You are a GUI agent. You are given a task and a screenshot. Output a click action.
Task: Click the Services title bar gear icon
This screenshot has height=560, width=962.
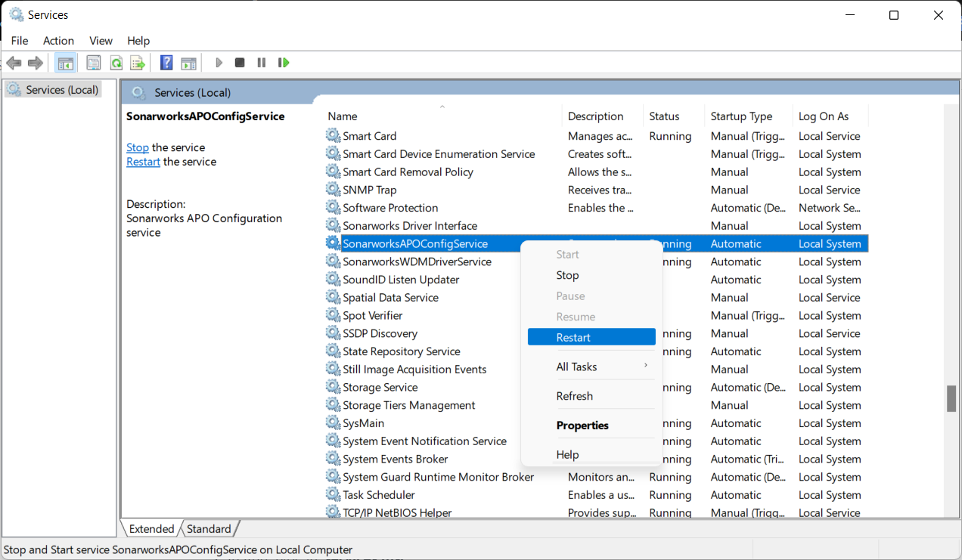point(16,14)
